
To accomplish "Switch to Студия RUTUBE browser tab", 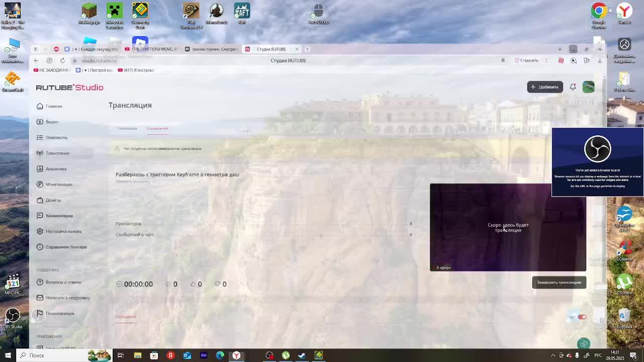I will click(272, 49).
